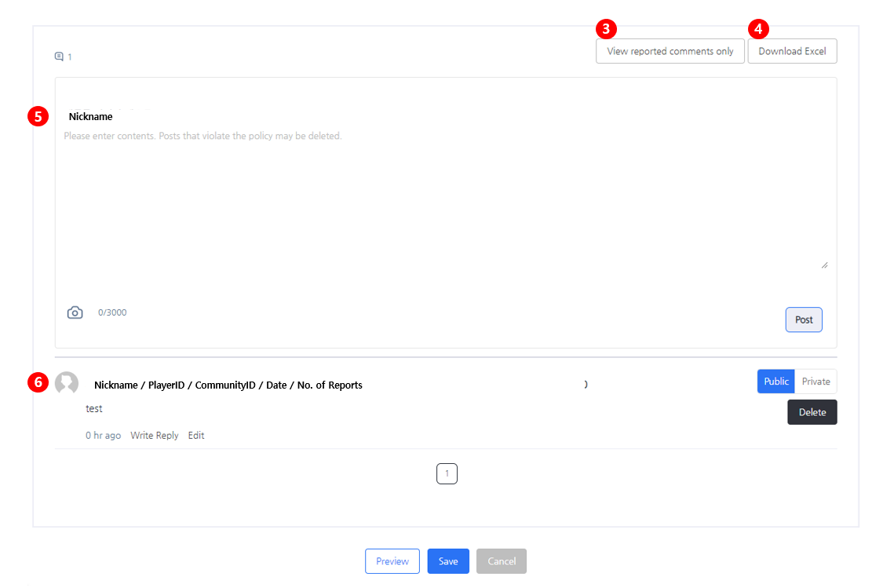This screenshot has width=894, height=588.
Task: Open Write Reply on the test comment
Action: (x=155, y=435)
